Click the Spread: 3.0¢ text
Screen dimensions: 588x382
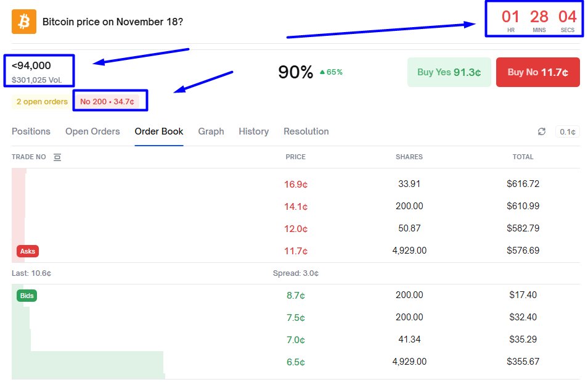click(295, 273)
